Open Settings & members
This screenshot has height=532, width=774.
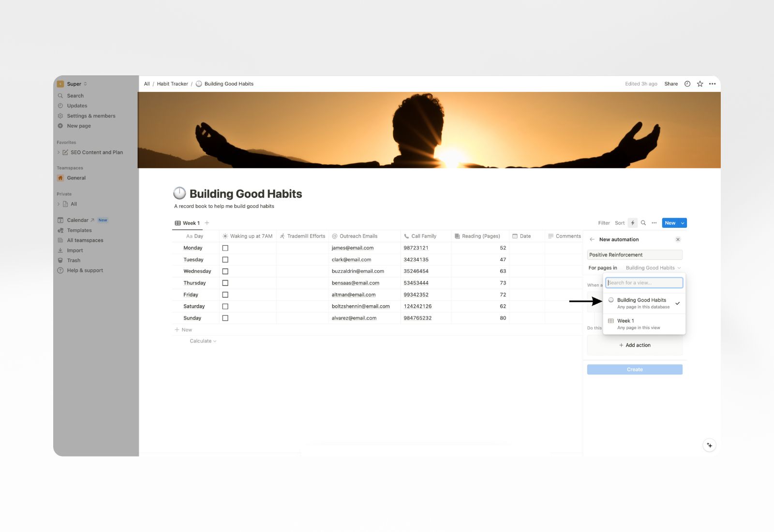pyautogui.click(x=91, y=116)
